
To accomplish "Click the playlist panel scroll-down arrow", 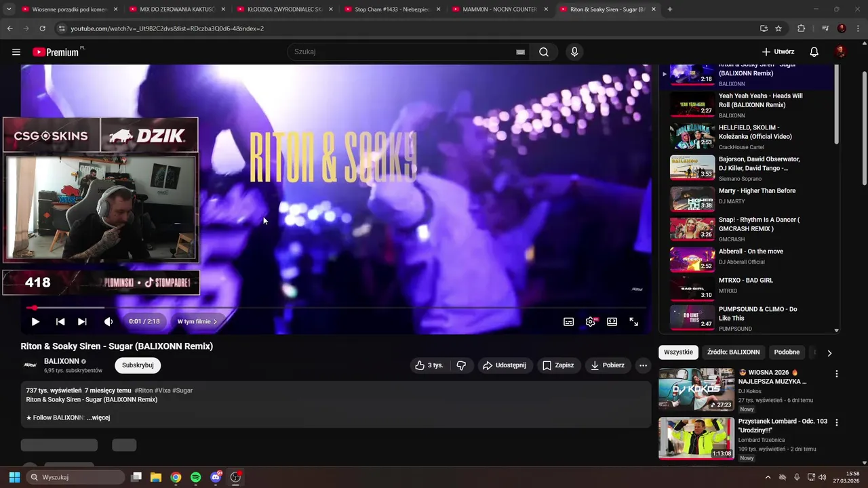I will (836, 330).
